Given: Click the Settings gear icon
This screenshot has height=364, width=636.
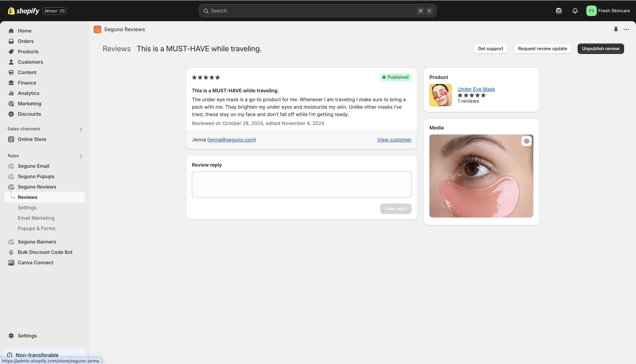Looking at the screenshot, I should 11,336.
